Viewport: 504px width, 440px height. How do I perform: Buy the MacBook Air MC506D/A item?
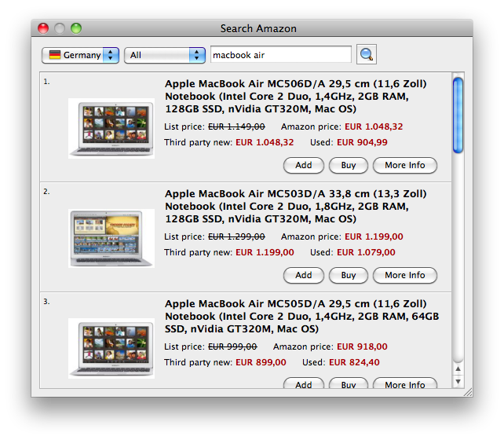348,165
